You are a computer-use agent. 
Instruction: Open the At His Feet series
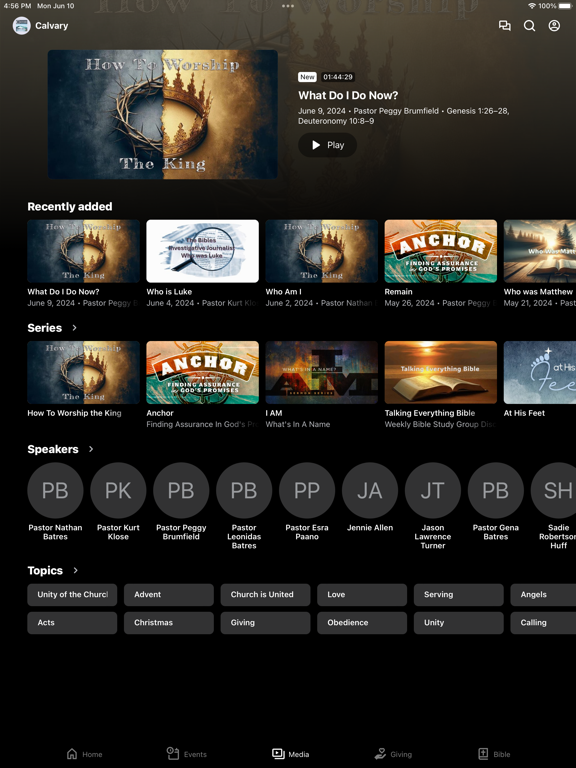pyautogui.click(x=540, y=372)
